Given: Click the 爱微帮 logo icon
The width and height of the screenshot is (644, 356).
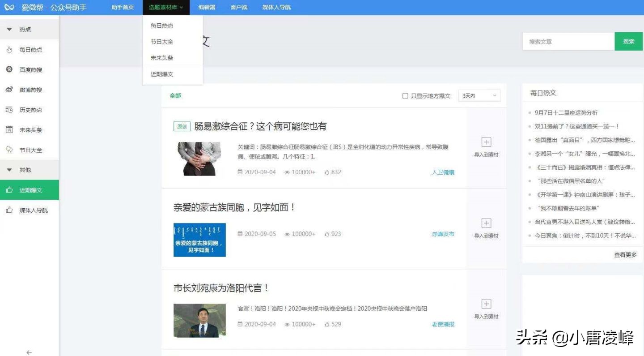Looking at the screenshot, I should point(9,7).
